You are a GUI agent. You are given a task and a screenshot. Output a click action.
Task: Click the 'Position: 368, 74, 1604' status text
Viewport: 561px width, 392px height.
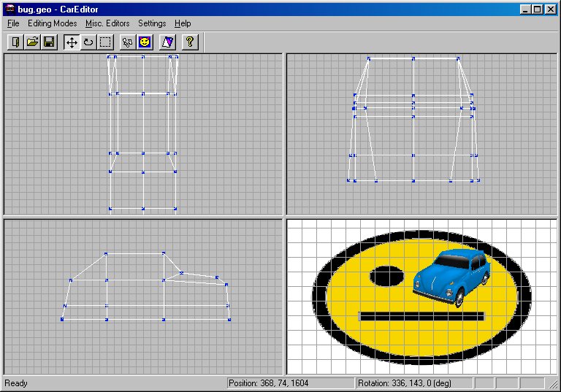click(268, 383)
